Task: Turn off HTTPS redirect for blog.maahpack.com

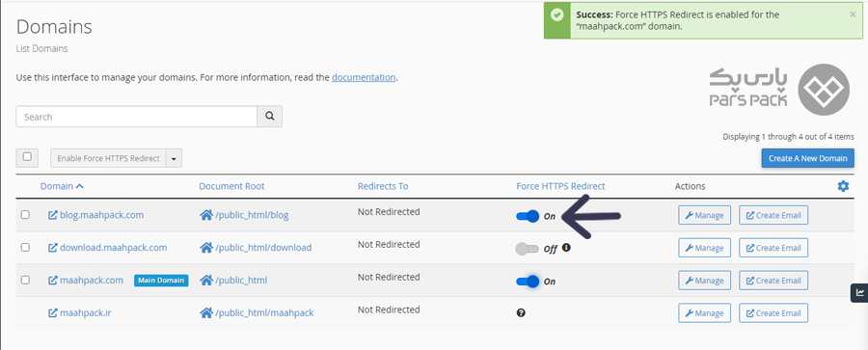Action: [x=527, y=216]
